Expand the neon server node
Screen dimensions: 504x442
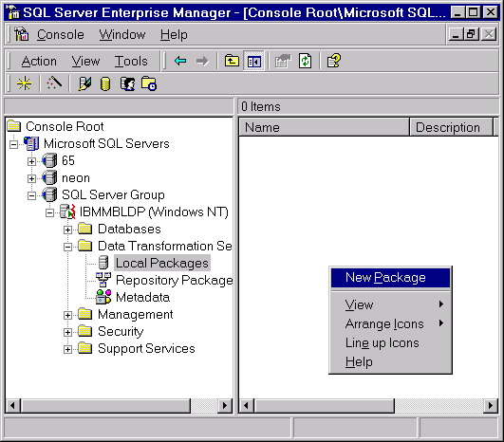[31, 178]
